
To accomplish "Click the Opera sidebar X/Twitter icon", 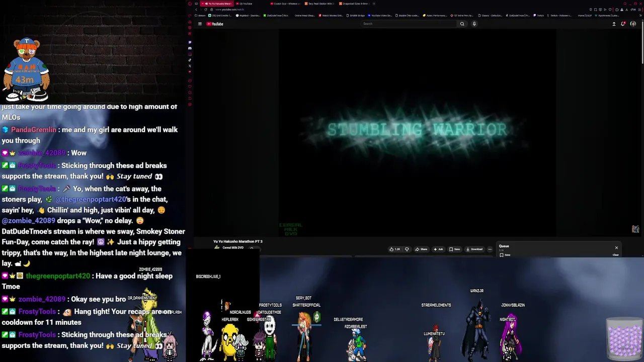I will 190,66.
